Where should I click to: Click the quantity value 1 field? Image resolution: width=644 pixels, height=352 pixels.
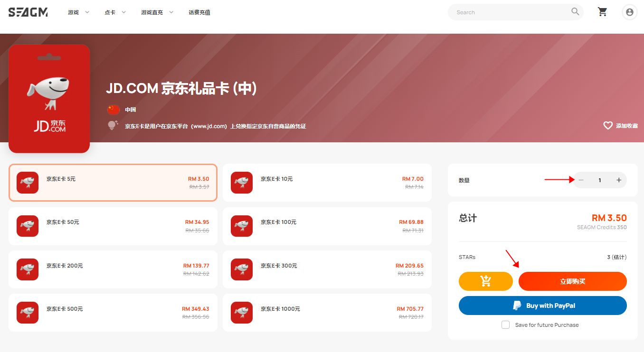[600, 180]
